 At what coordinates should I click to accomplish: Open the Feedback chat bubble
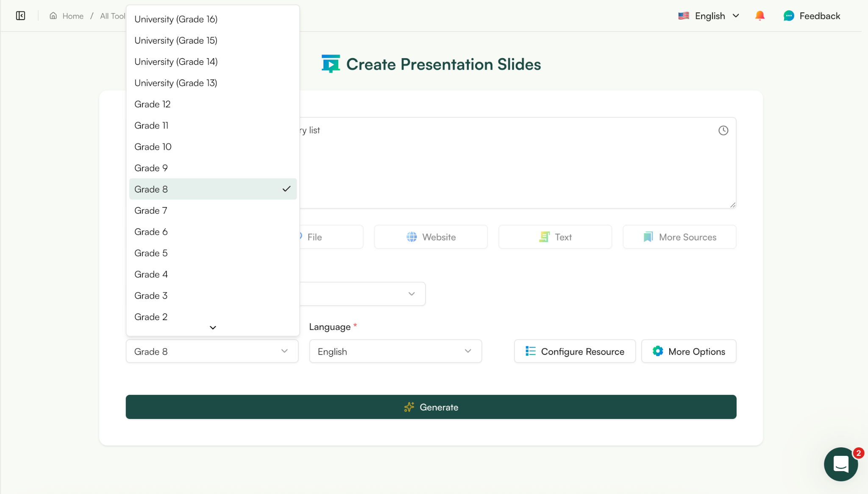click(x=811, y=16)
